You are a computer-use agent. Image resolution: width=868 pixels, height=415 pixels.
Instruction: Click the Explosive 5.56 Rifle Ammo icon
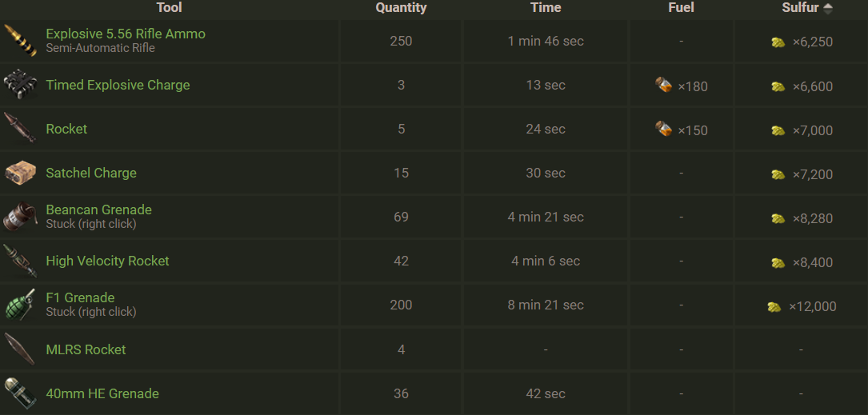click(20, 41)
